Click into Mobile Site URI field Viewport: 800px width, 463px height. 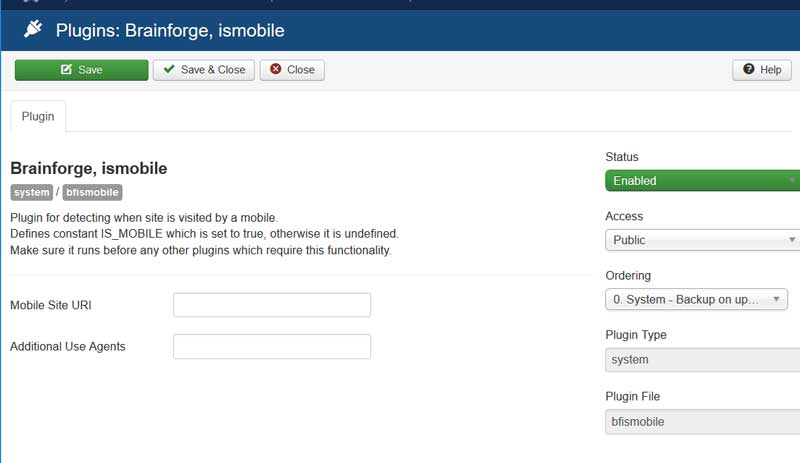coord(272,305)
